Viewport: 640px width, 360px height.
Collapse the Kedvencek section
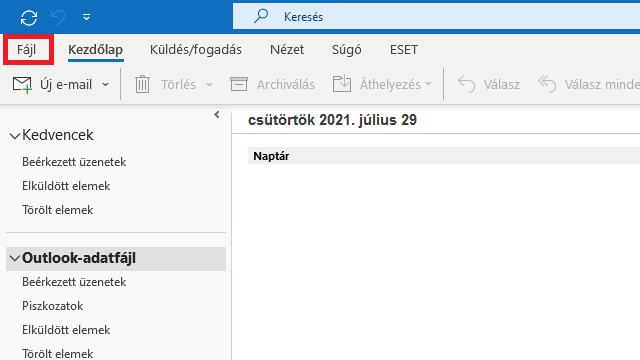tap(15, 136)
